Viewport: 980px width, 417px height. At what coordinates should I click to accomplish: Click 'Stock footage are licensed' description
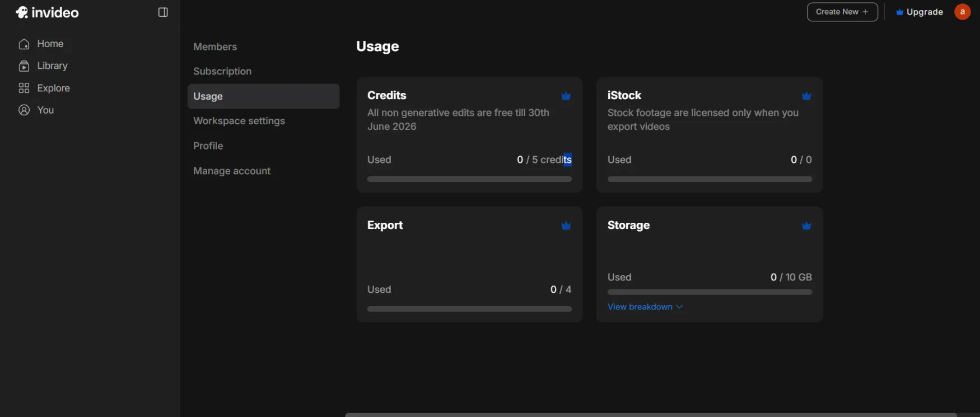coord(703,120)
